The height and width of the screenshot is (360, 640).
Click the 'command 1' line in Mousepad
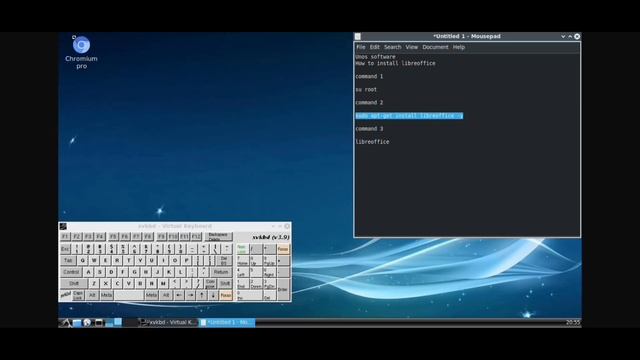[369, 76]
